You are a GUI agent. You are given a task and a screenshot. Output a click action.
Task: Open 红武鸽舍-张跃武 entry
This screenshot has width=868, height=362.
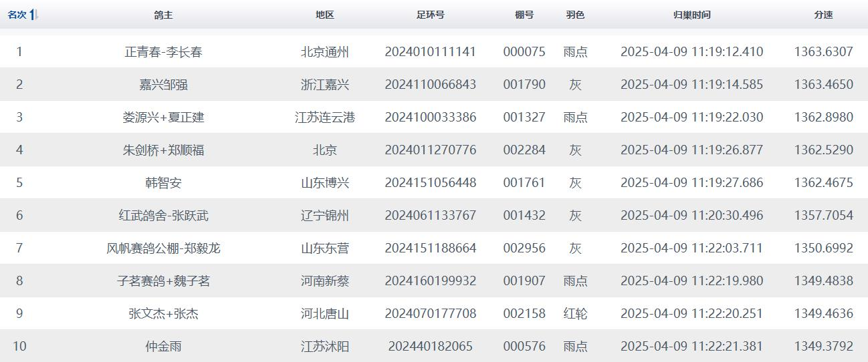pos(163,215)
